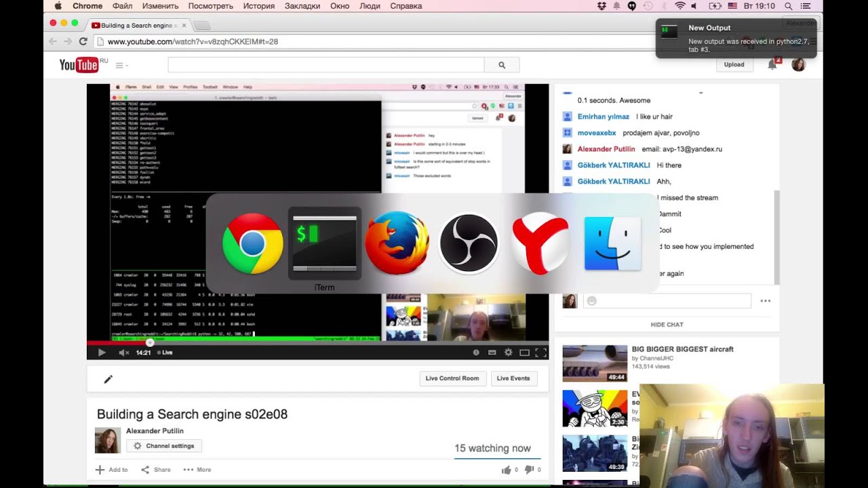The image size is (868, 488).
Task: Click the YouTube search field
Action: [326, 65]
